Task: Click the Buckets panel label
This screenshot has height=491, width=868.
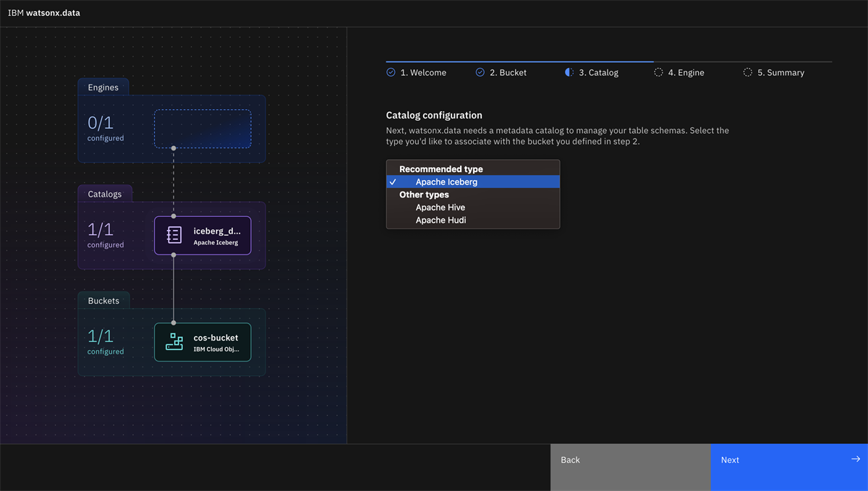Action: pyautogui.click(x=104, y=300)
